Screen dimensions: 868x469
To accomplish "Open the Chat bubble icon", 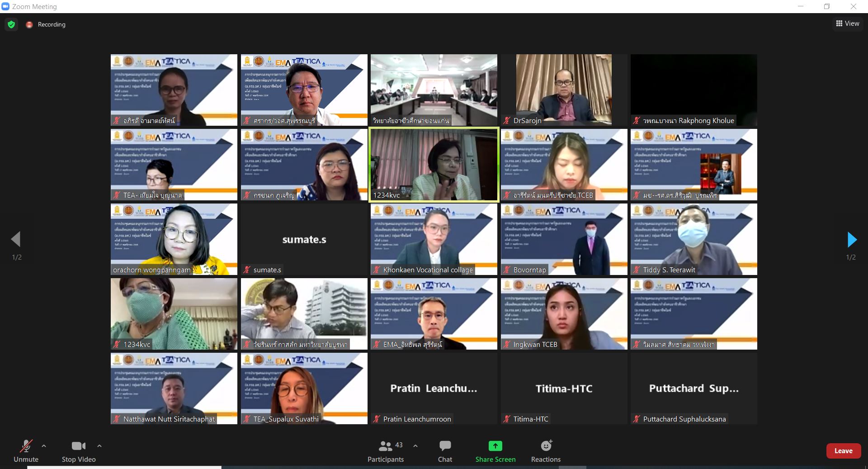I will 445,446.
